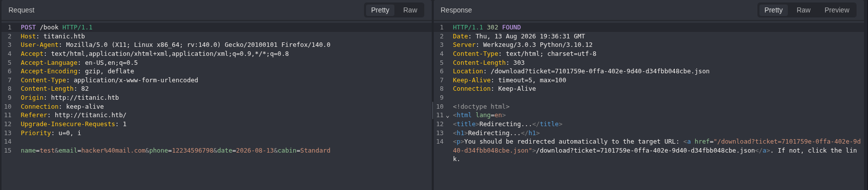Click the Accept-Encoding: gzip, deflate line
Image resolution: width=868 pixels, height=190 pixels.
[x=77, y=71]
